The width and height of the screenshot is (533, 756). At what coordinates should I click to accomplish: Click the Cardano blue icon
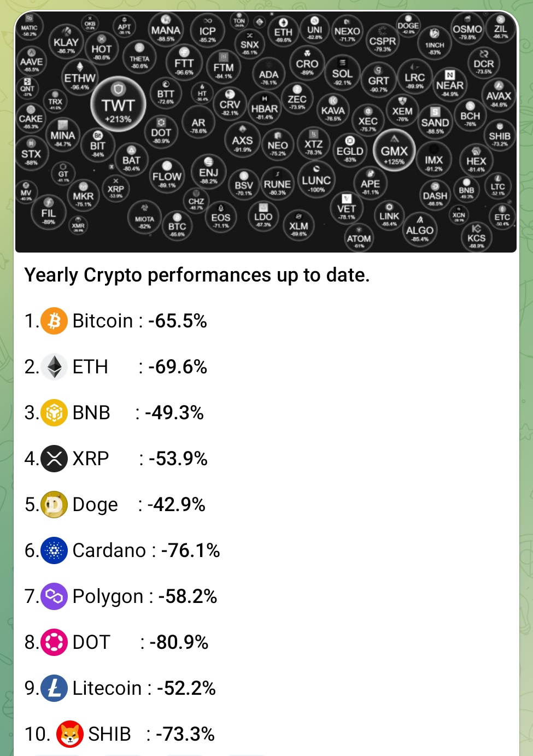pyautogui.click(x=54, y=550)
